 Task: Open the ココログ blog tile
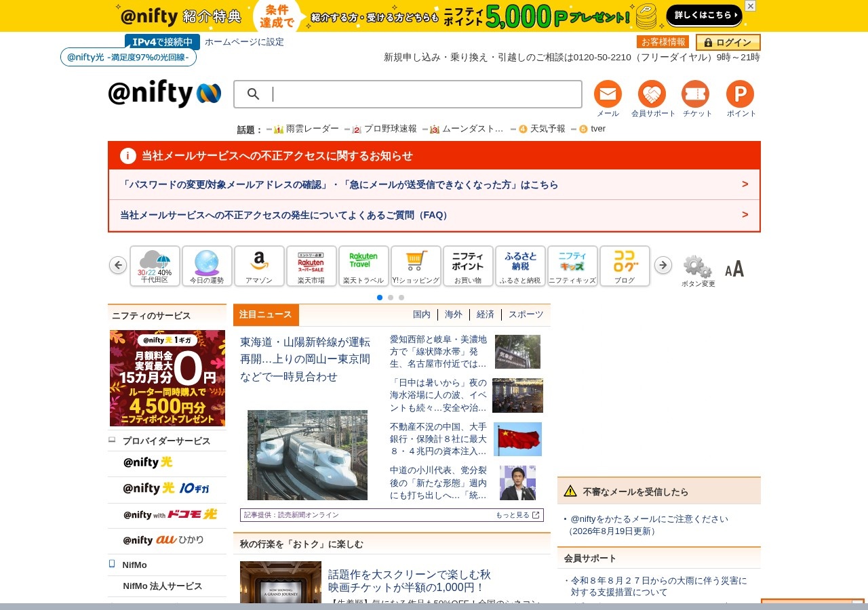click(625, 266)
